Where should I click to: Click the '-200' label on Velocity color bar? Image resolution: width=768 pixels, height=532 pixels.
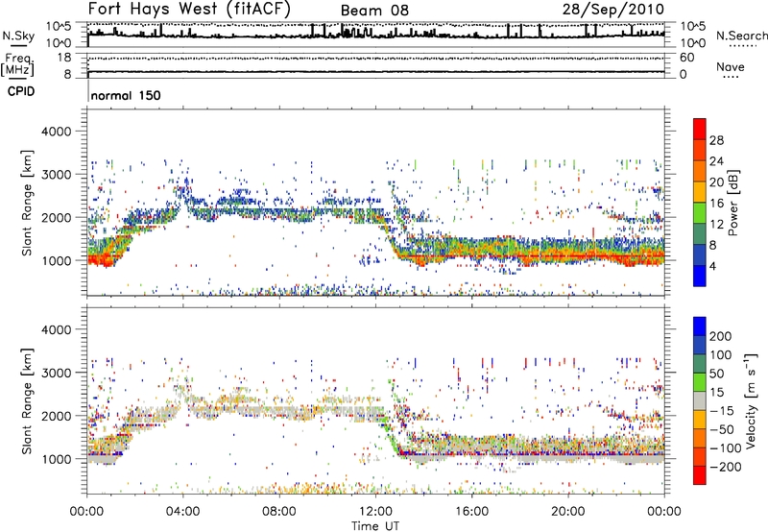(x=725, y=467)
